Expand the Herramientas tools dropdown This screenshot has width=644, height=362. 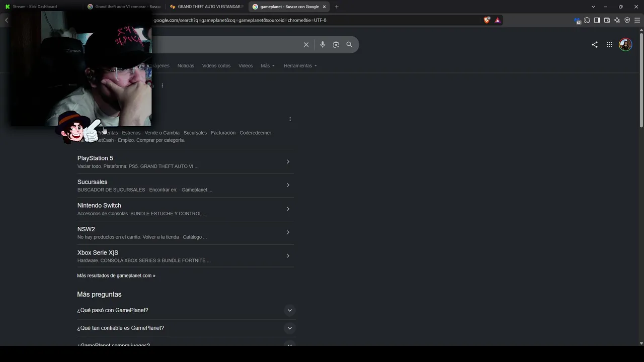coord(300,66)
